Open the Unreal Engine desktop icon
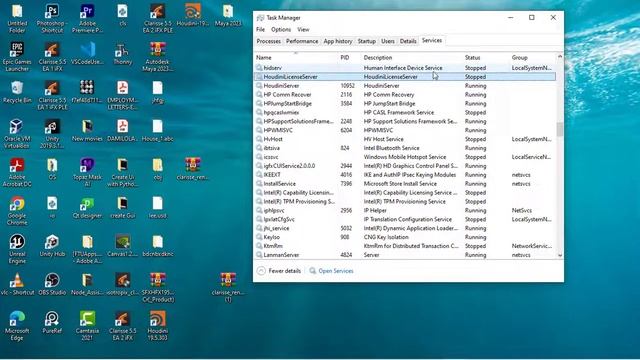Viewport: 640px width, 360px height. [17, 249]
